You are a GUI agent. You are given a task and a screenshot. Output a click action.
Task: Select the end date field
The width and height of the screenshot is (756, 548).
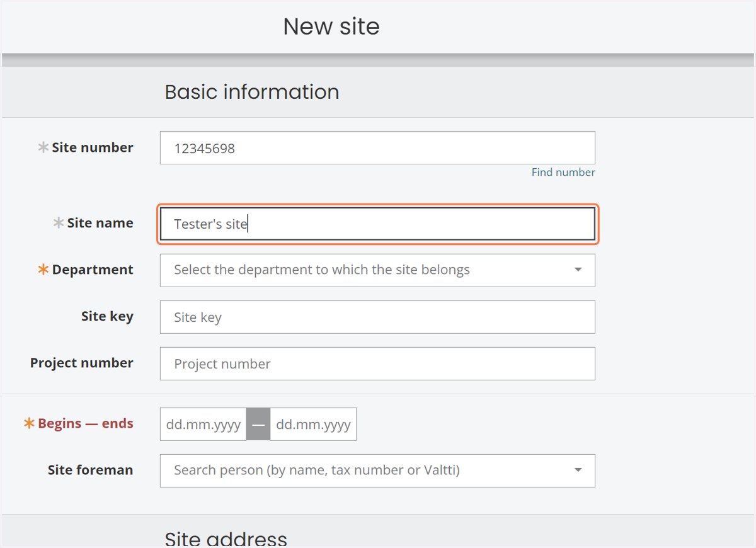tap(313, 424)
